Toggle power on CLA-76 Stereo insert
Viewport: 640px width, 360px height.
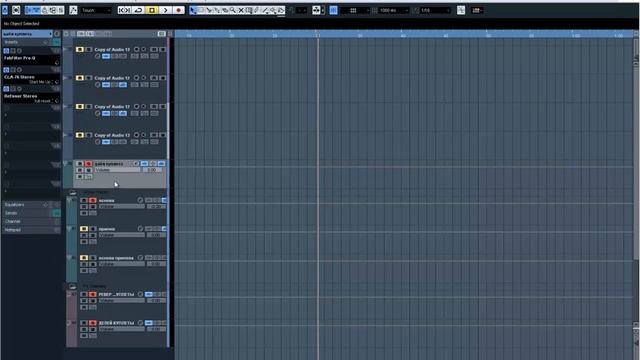pos(6,70)
